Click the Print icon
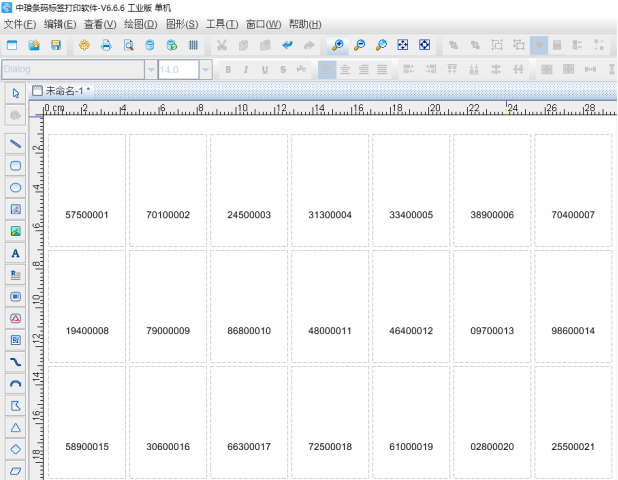The width and height of the screenshot is (618, 480). 106,45
